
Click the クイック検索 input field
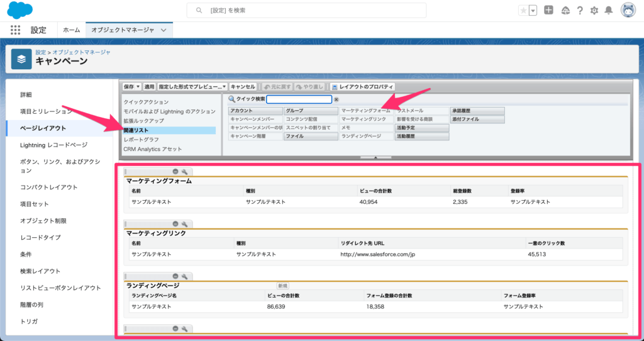pos(299,99)
